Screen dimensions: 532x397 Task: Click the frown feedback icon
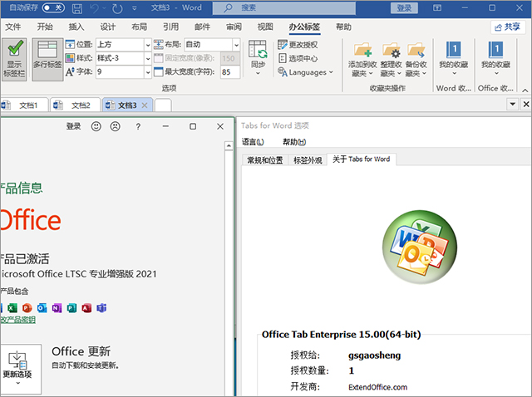pyautogui.click(x=115, y=126)
